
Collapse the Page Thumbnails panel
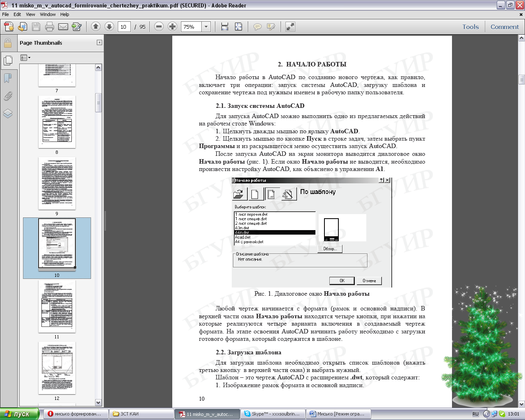pyautogui.click(x=99, y=43)
